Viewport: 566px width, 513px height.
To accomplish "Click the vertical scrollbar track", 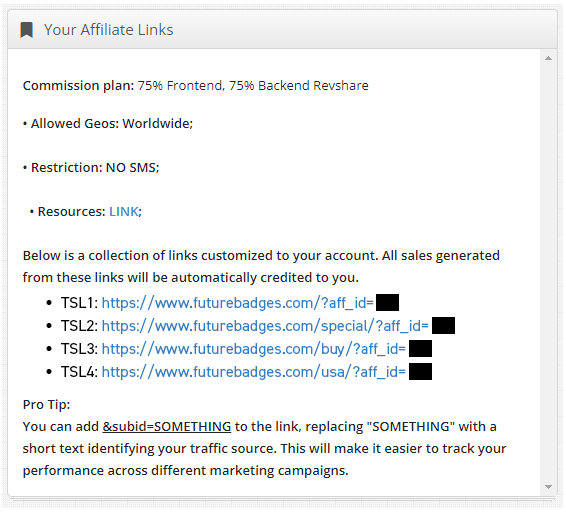I will [548, 273].
